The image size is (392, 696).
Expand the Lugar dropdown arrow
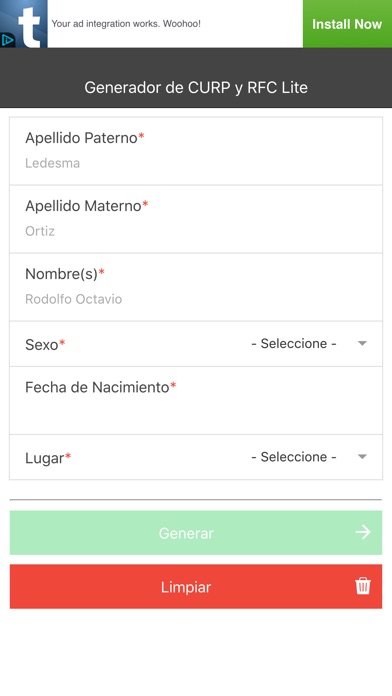pos(362,456)
